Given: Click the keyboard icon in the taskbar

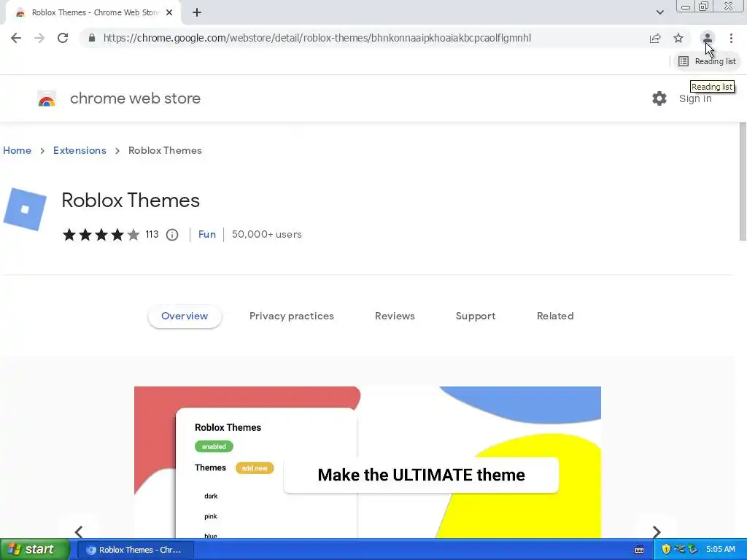Looking at the screenshot, I should (639, 550).
